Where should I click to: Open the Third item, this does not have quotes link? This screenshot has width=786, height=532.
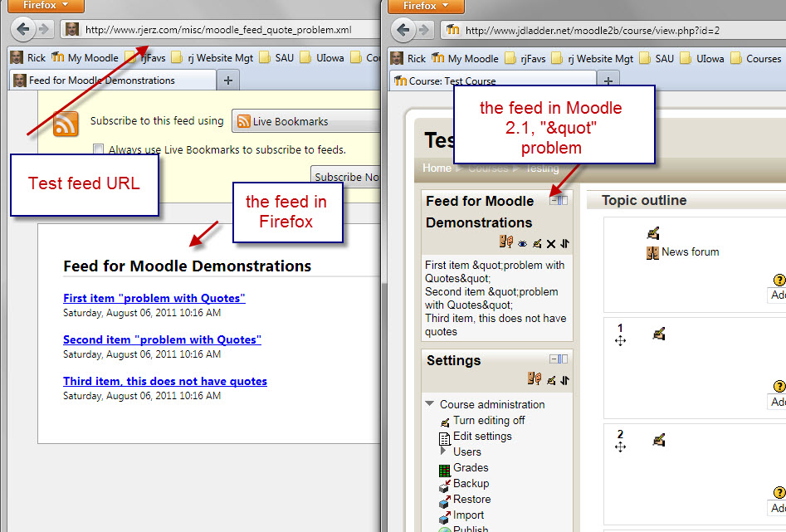pos(165,381)
